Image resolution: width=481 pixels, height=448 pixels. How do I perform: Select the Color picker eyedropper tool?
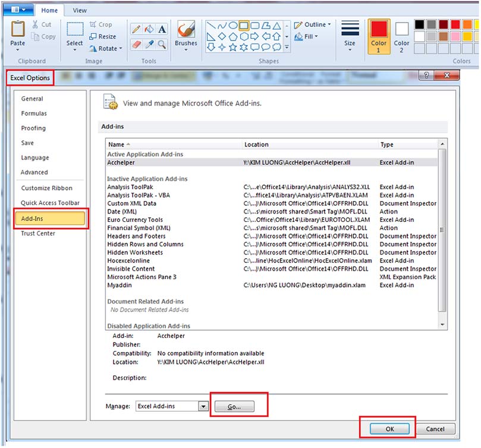(149, 45)
